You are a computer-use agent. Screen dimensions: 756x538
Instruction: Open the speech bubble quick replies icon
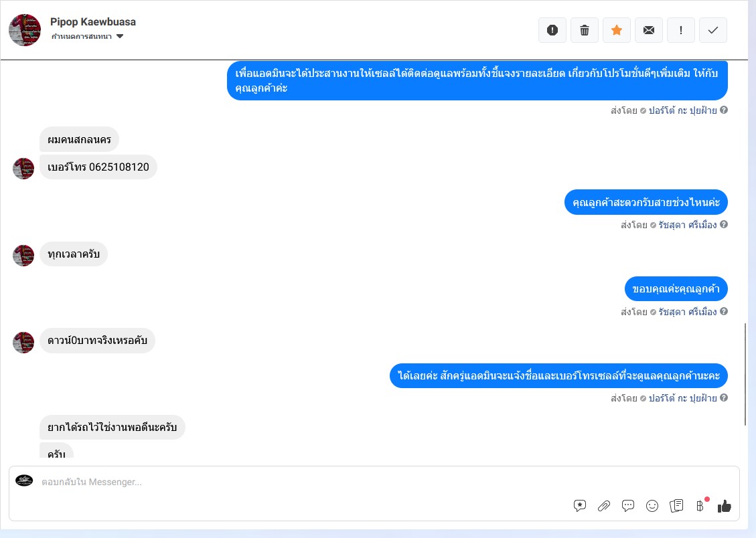627,506
